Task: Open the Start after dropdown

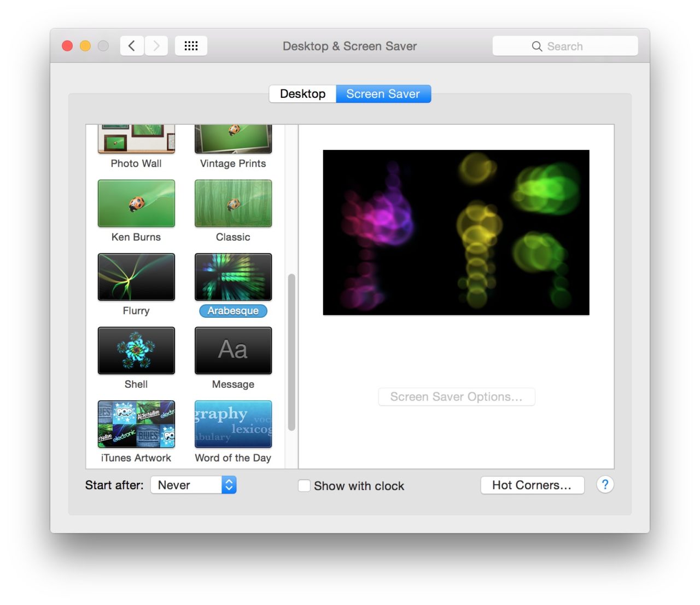Action: (x=194, y=485)
